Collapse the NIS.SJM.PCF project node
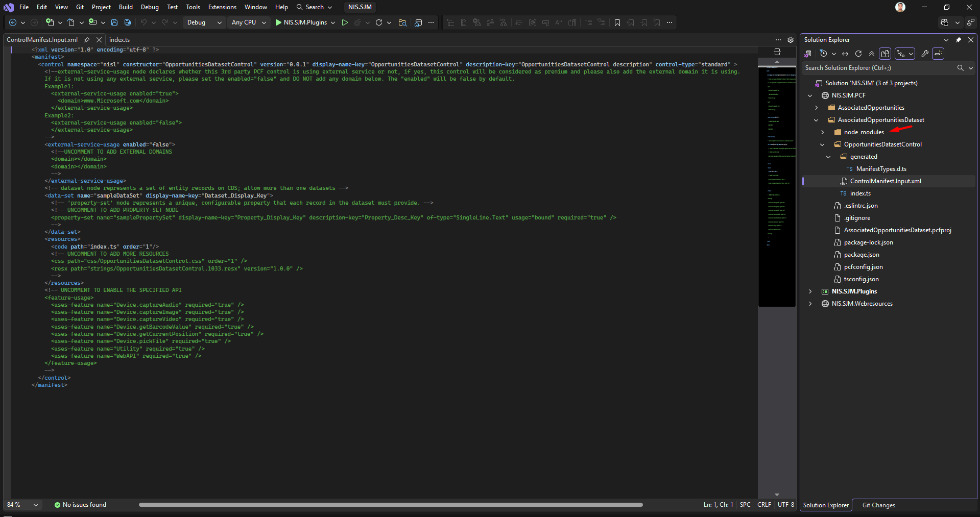 (810, 95)
